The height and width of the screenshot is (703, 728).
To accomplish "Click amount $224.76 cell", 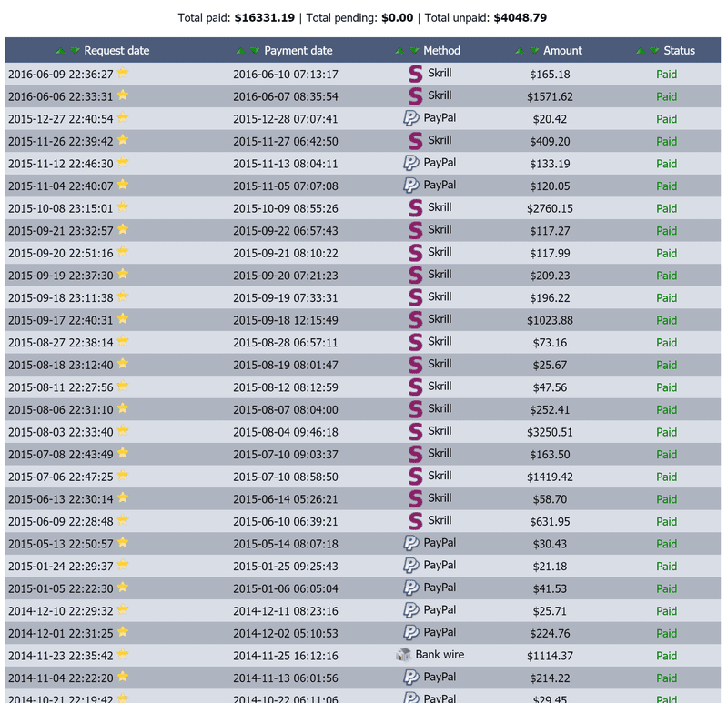I will 550,633.
